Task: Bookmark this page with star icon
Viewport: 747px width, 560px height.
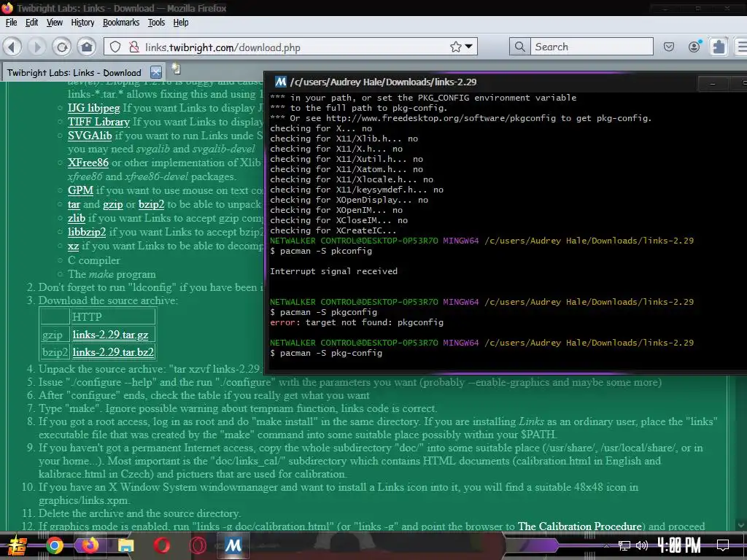Action: [455, 47]
